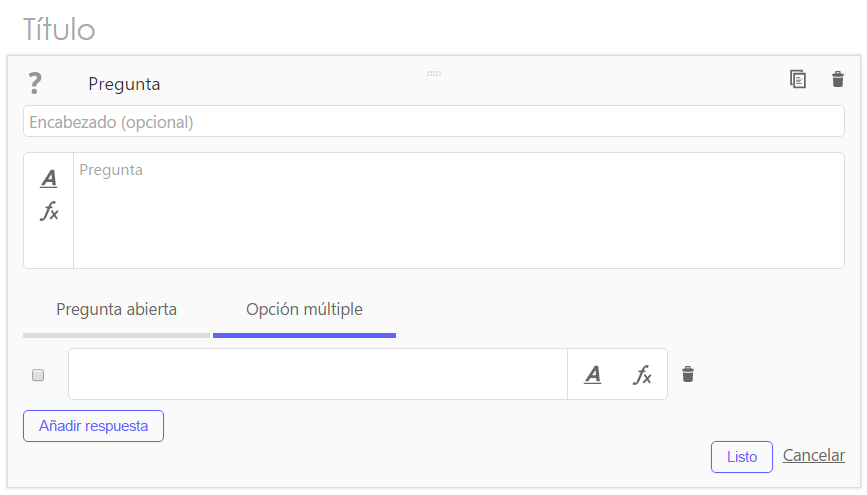Grab the dotted drag handle above the question
Viewport: 867px width, 495px height.
434,74
